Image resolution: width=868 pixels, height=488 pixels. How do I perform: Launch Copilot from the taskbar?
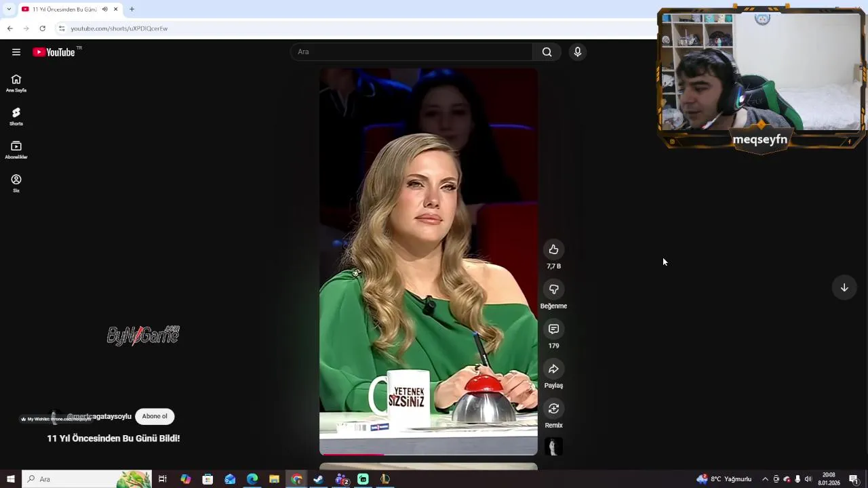185,479
